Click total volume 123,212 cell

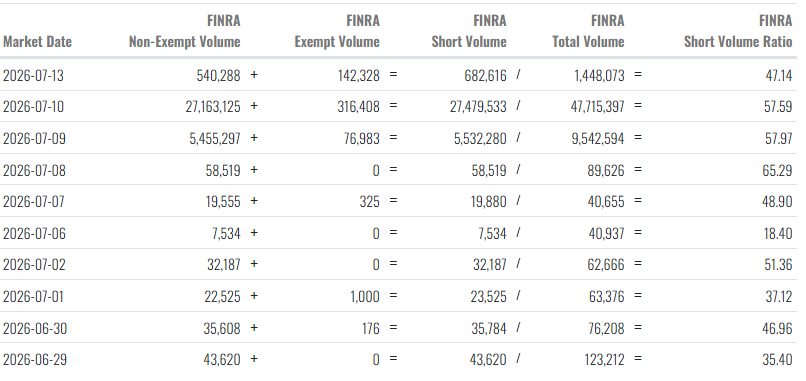coord(604,359)
